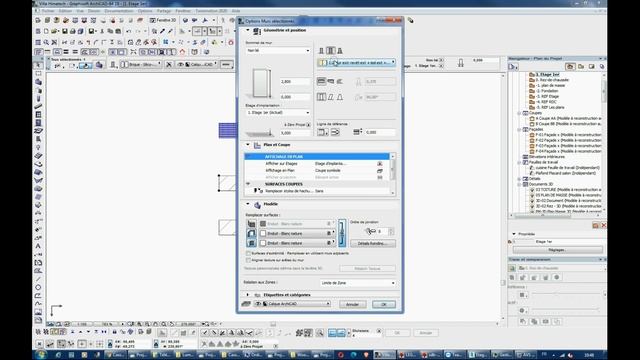
Task: Collapse the 'Modèle' panel
Action: pyautogui.click(x=247, y=204)
